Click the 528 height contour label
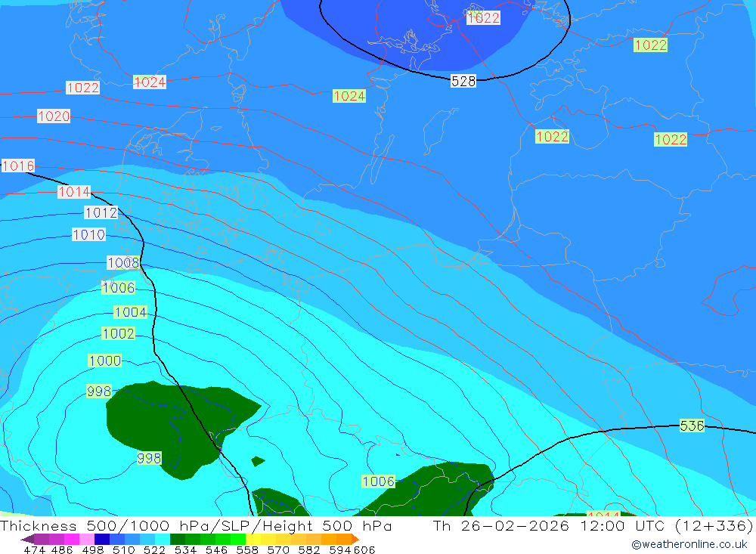The image size is (756, 554). [463, 81]
